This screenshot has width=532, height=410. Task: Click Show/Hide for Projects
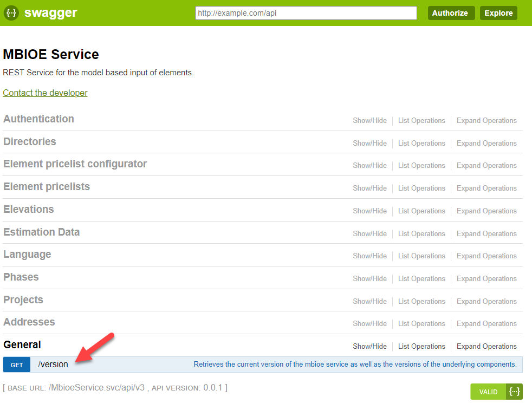click(369, 302)
